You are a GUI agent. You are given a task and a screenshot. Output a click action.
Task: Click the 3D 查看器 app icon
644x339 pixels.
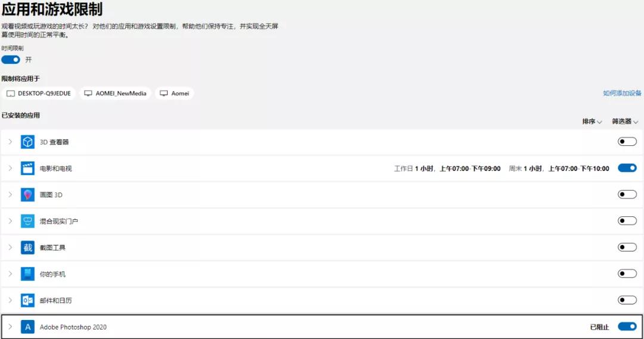(27, 142)
